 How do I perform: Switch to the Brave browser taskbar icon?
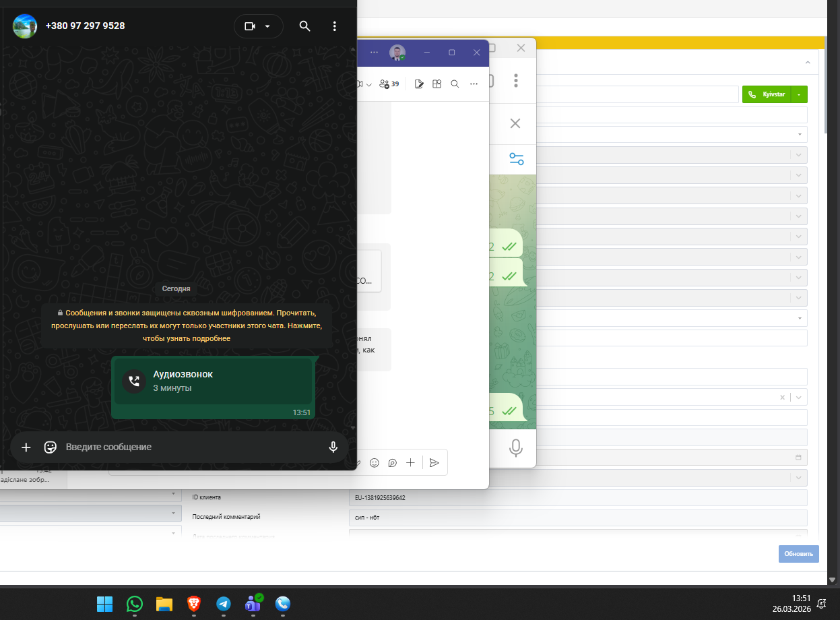pos(194,604)
